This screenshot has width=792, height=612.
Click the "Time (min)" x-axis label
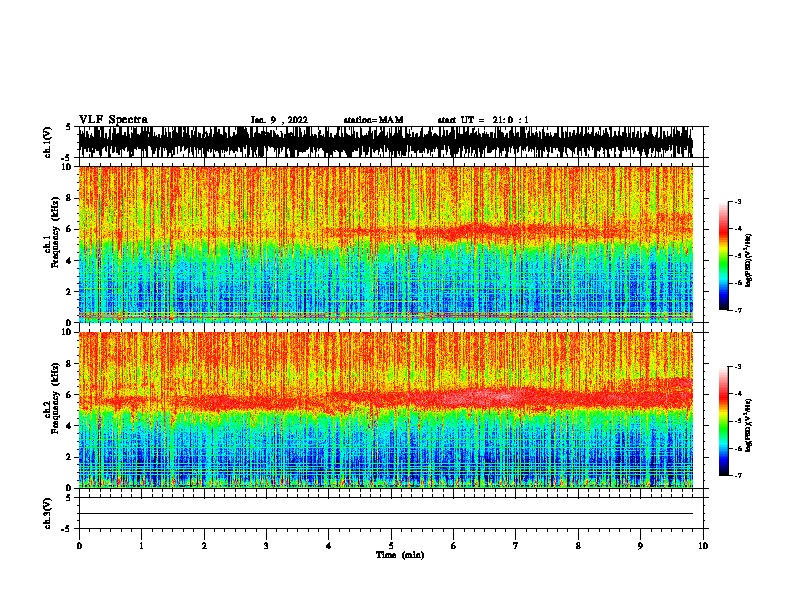click(400, 555)
